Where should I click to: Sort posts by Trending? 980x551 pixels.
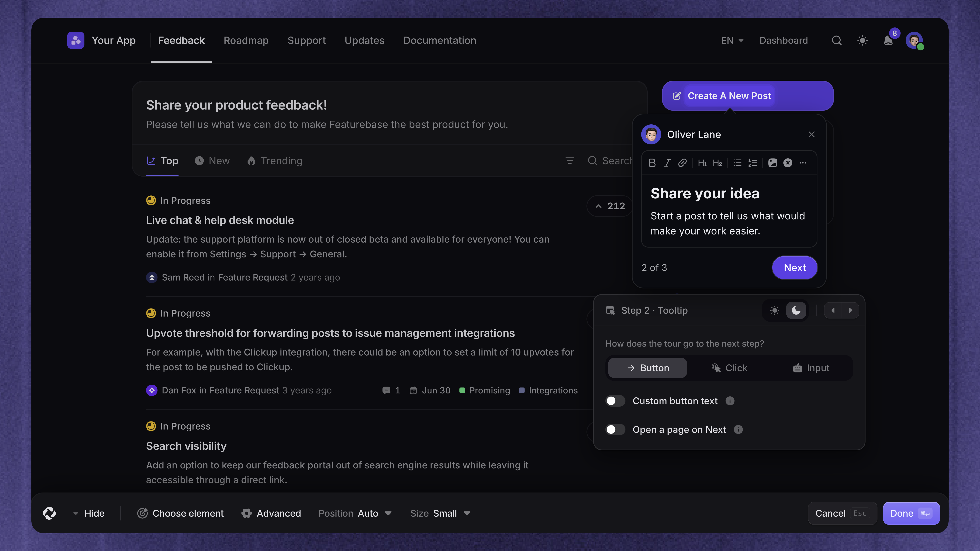[x=274, y=161]
